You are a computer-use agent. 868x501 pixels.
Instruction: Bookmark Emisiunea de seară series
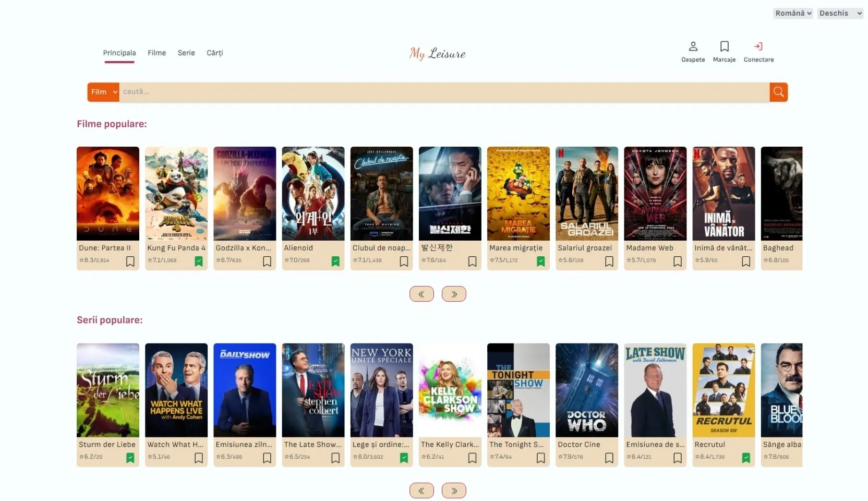click(678, 458)
